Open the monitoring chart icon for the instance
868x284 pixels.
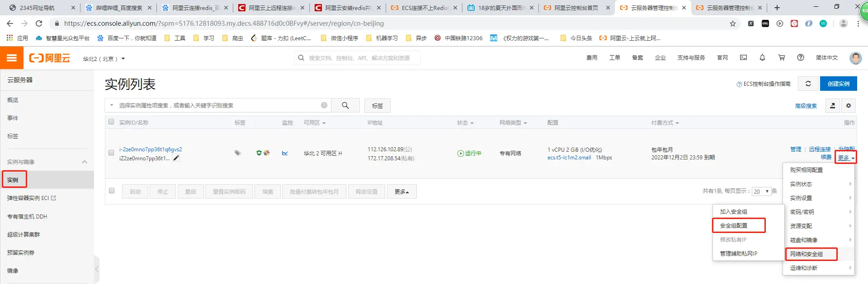pyautogui.click(x=285, y=153)
